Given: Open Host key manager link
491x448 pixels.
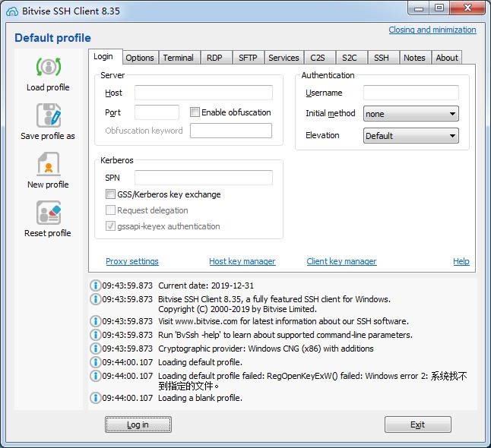Looking at the screenshot, I should pyautogui.click(x=242, y=261).
